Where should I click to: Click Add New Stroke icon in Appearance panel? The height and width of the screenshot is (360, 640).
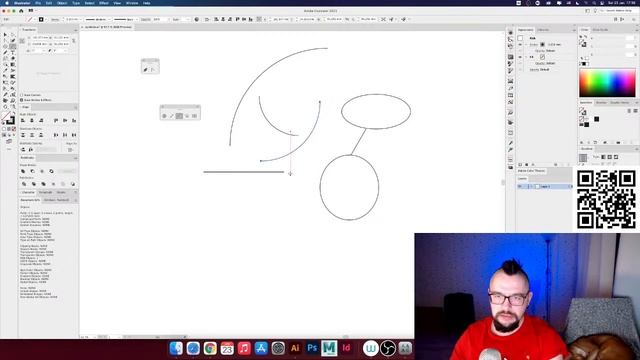(520, 164)
